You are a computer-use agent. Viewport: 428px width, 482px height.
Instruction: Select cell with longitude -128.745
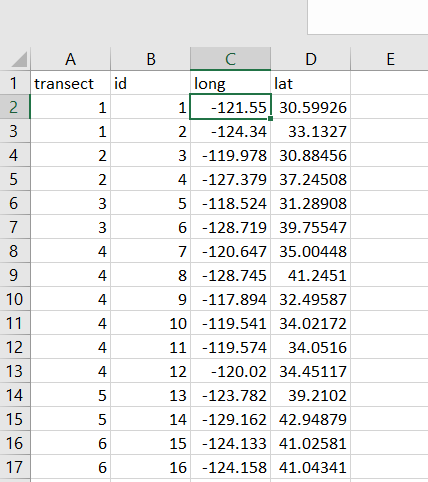pos(230,275)
